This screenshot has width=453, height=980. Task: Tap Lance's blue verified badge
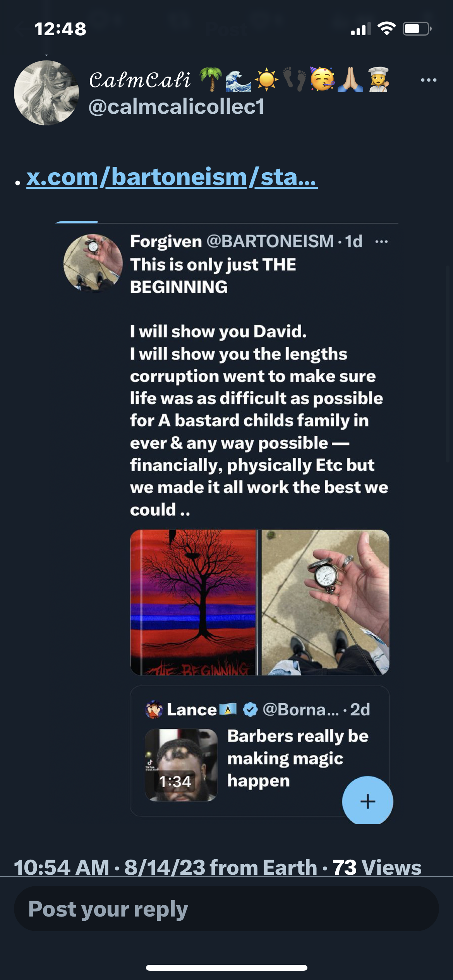tap(250, 709)
